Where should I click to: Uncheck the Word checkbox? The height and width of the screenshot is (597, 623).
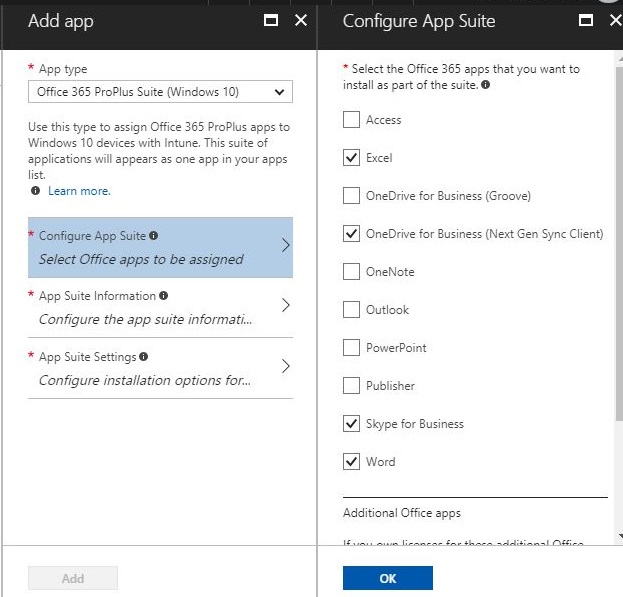click(351, 462)
